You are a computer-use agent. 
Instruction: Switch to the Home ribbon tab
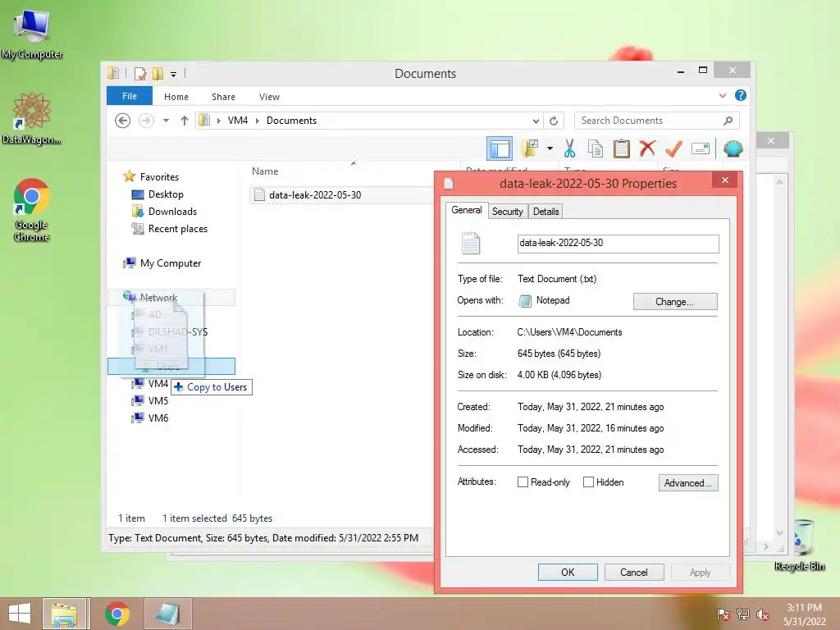(176, 97)
